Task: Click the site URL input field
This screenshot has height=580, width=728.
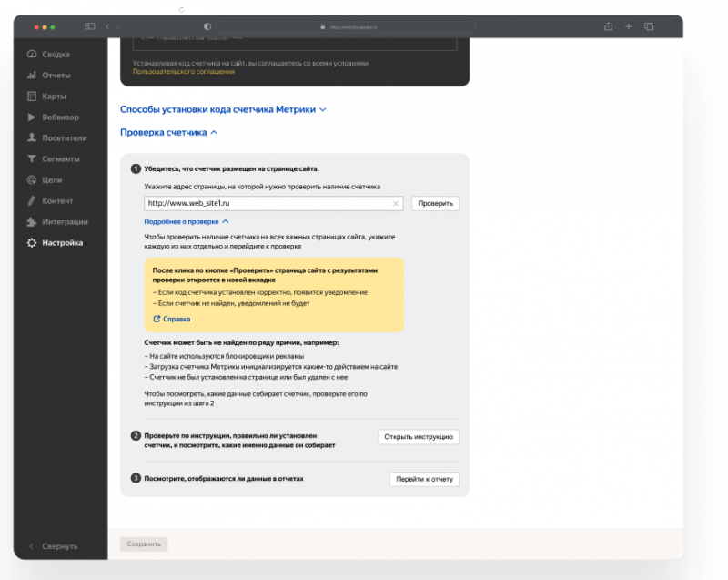Action: [264, 204]
